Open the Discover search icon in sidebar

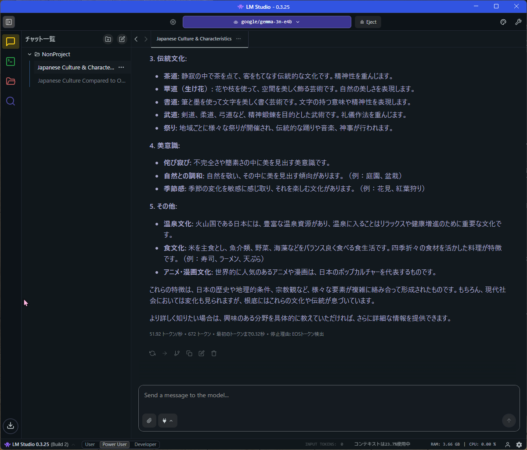point(10,101)
